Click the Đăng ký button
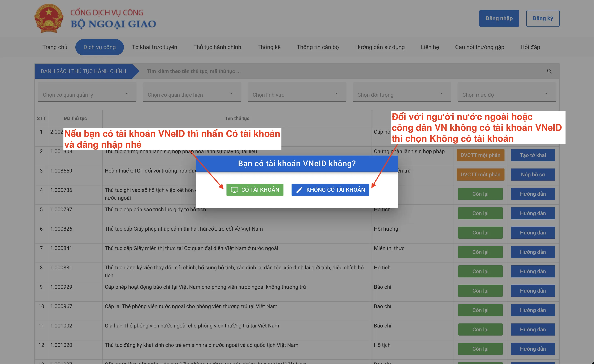Image resolution: width=594 pixels, height=364 pixels. click(x=542, y=18)
